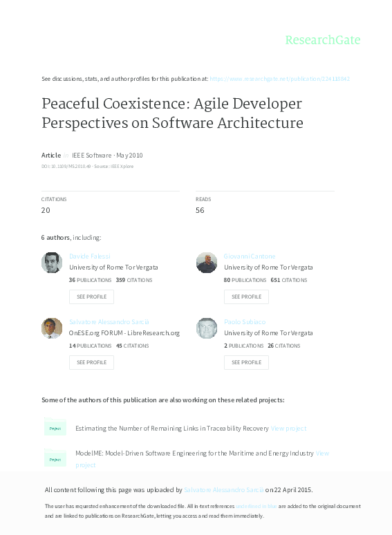The image size is (392, 535).
Task: Open View project link for Traceability Recovery
Action: click(288, 428)
